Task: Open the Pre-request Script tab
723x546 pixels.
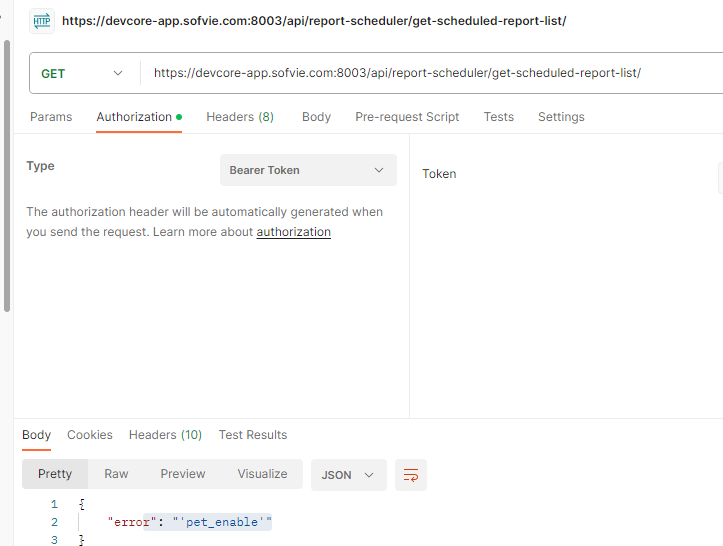Action: coord(407,117)
